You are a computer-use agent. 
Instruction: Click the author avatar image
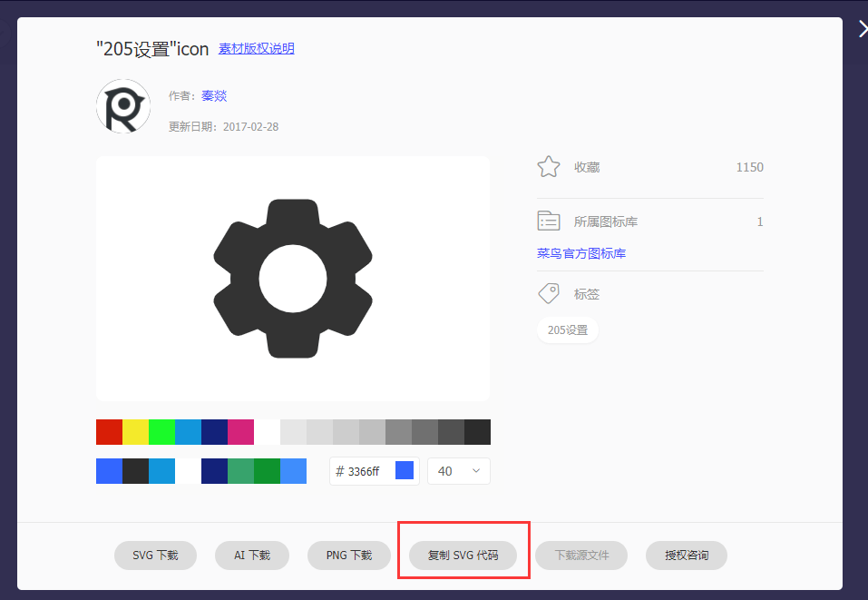pyautogui.click(x=122, y=106)
